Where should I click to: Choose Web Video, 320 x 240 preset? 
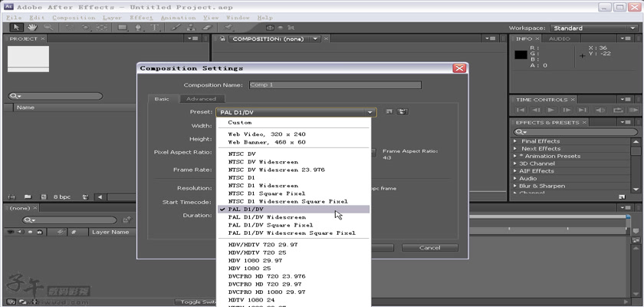(x=294, y=134)
